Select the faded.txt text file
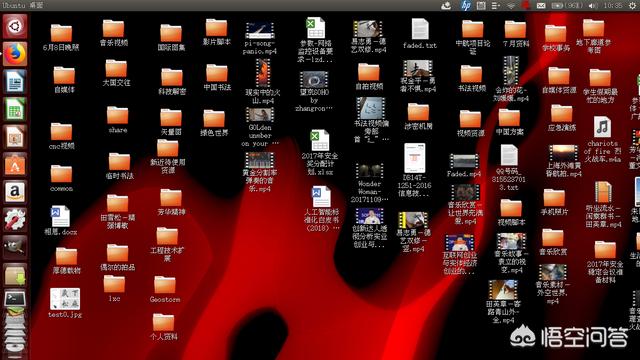This screenshot has height=360, width=640. (420, 33)
